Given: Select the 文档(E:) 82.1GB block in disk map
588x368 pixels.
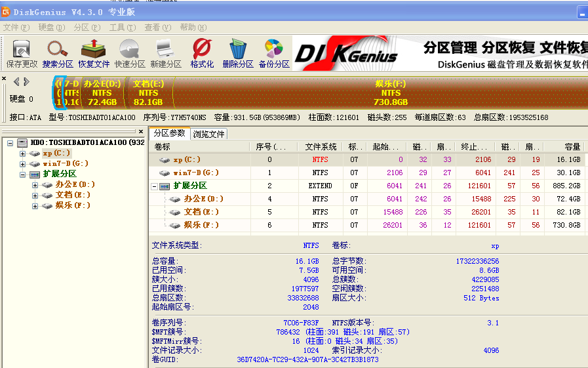Looking at the screenshot, I should 149,92.
